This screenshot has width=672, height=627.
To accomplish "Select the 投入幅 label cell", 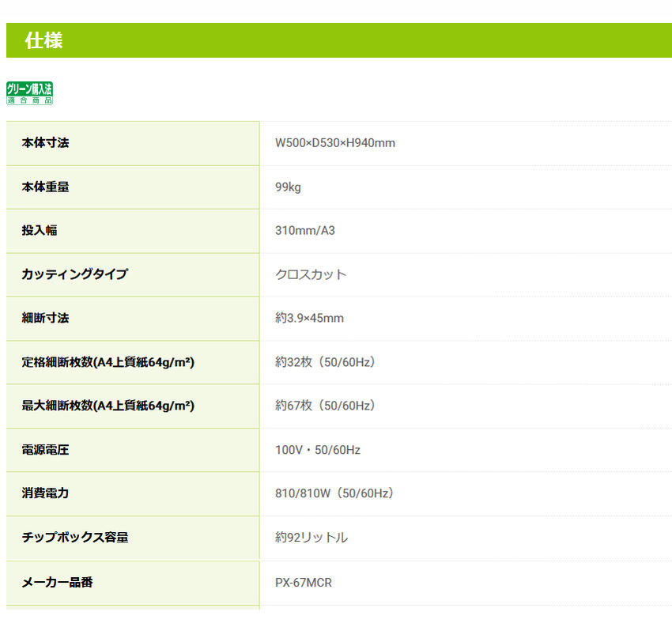I will pos(133,231).
